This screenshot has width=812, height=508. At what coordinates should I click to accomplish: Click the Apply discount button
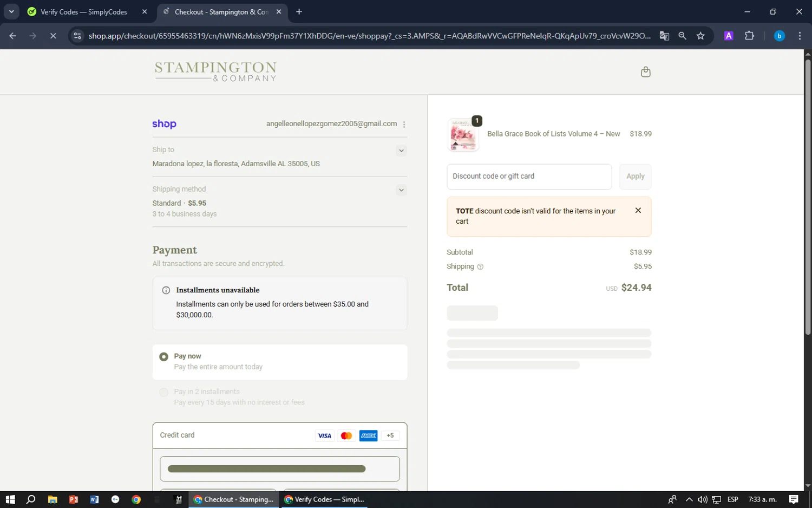635,177
